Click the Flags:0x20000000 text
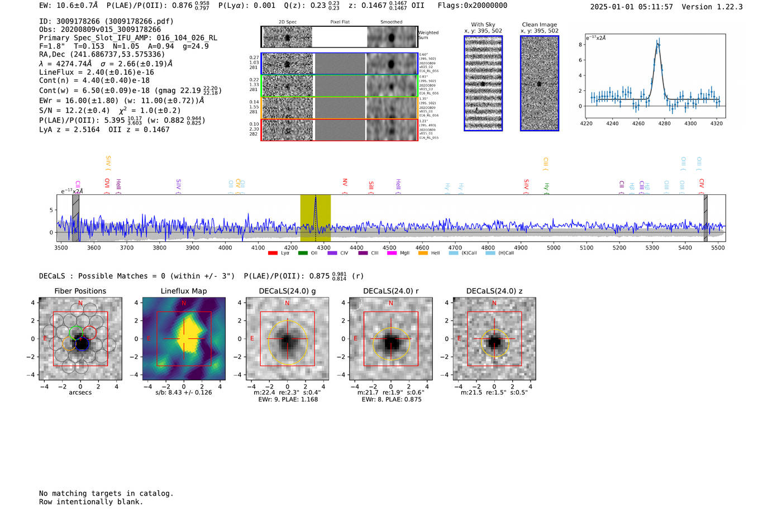Viewport: 782px width, 532px height. pyautogui.click(x=473, y=6)
